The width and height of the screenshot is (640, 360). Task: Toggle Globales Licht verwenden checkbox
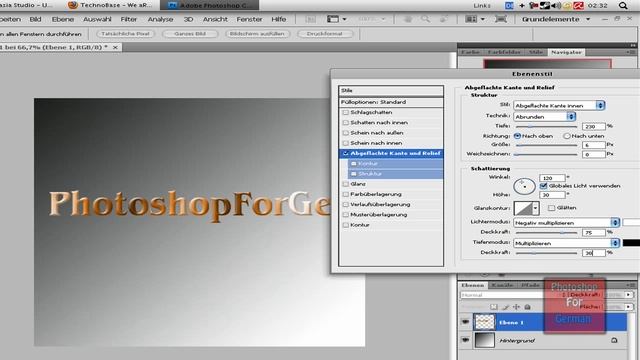tap(543, 186)
